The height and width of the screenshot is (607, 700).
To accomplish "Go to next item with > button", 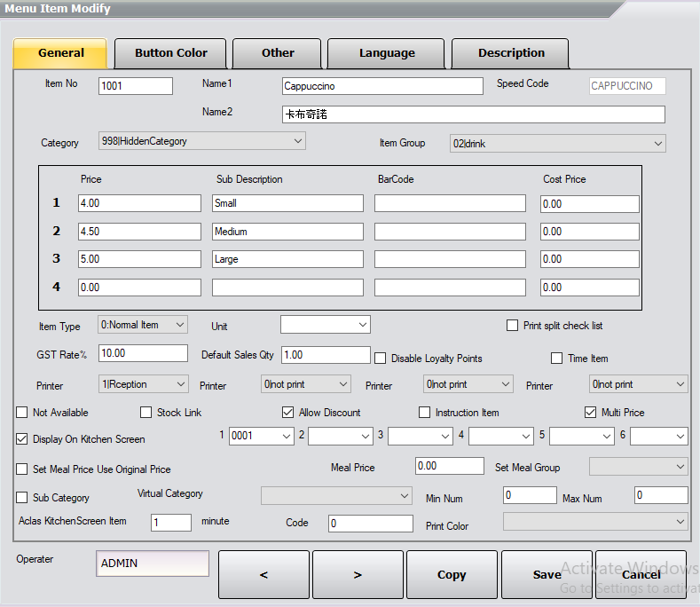I will pyautogui.click(x=358, y=574).
